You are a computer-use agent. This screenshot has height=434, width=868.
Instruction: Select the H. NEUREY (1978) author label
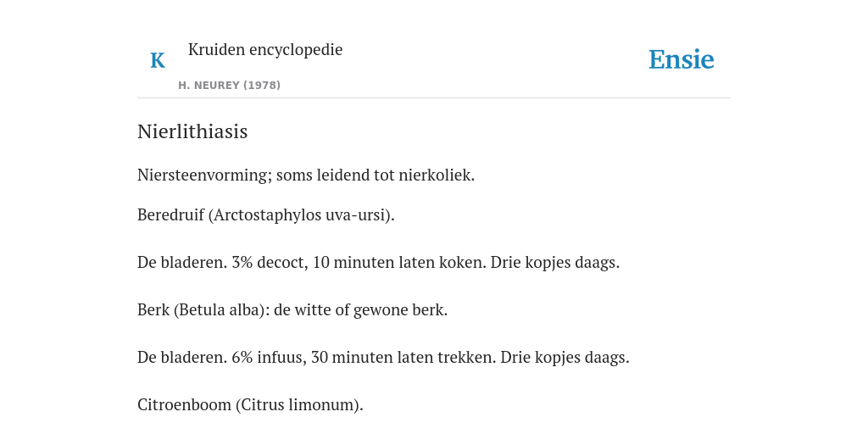229,86
